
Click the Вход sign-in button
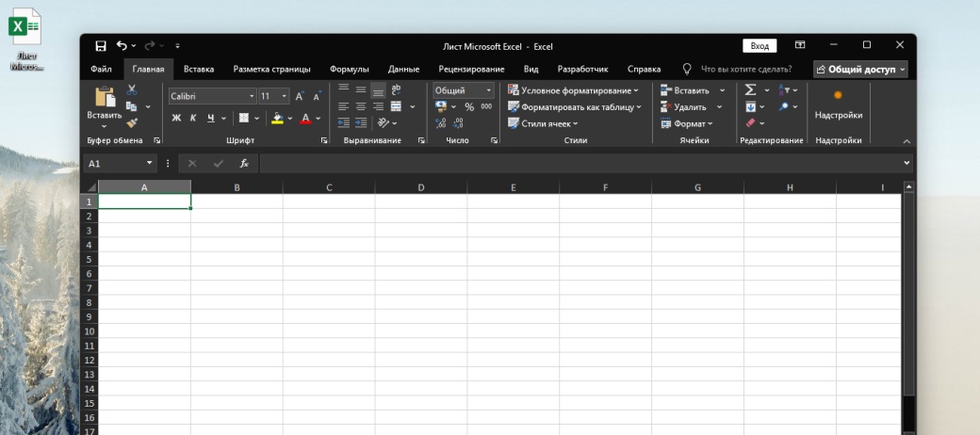[759, 45]
